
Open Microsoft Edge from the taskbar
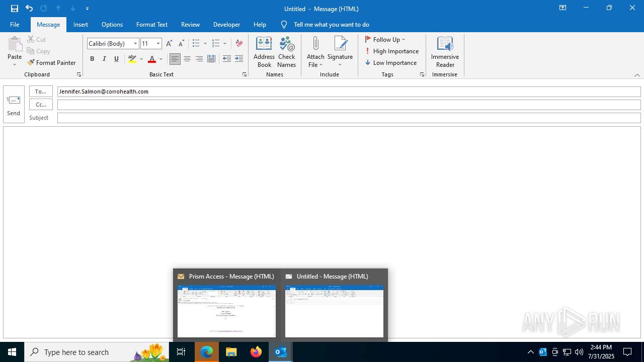(x=207, y=352)
